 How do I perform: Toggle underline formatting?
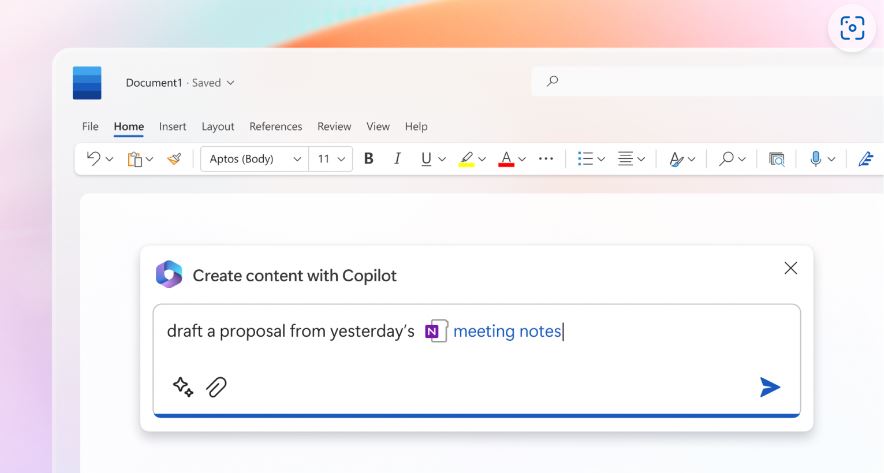(x=426, y=159)
